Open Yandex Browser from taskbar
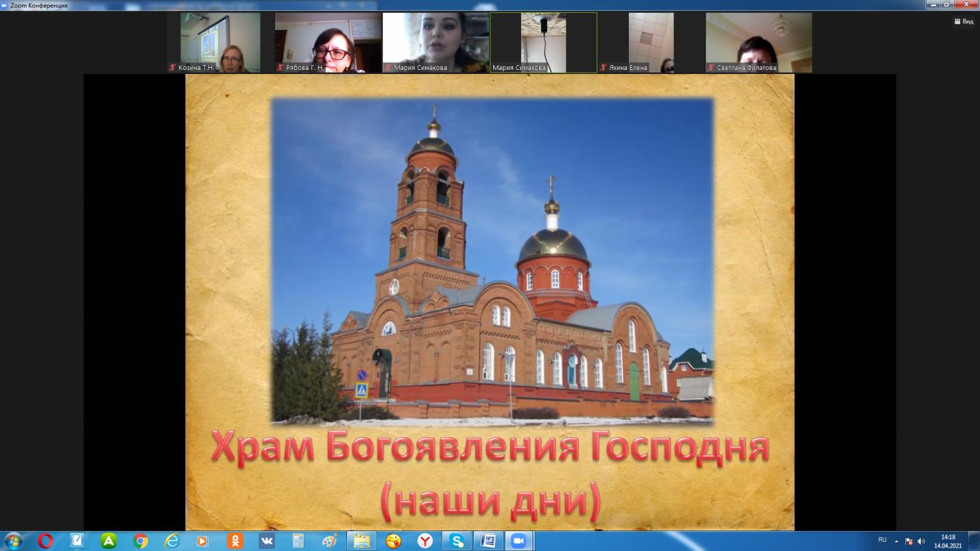Screen dimensions: 980x551 [425, 541]
